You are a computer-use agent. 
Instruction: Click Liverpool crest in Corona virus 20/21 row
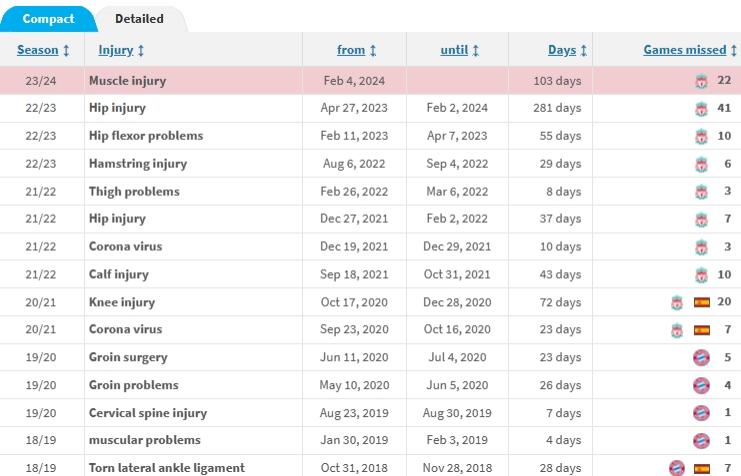[677, 330]
